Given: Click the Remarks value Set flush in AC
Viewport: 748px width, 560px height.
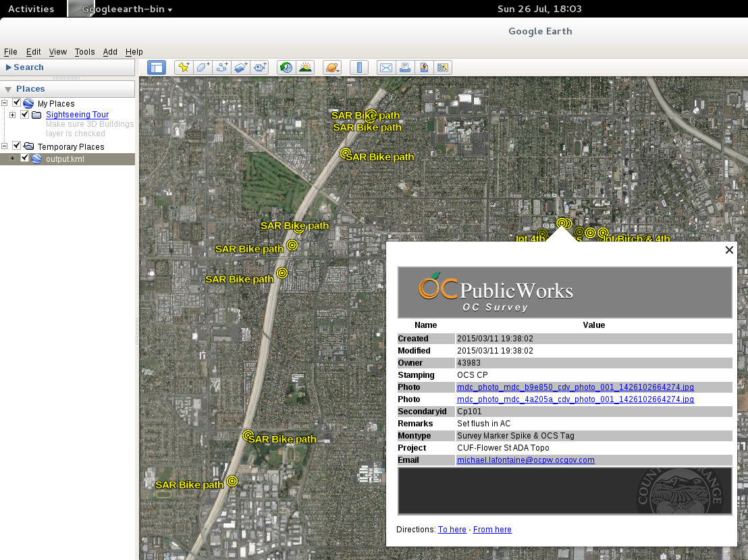Looking at the screenshot, I should click(484, 424).
